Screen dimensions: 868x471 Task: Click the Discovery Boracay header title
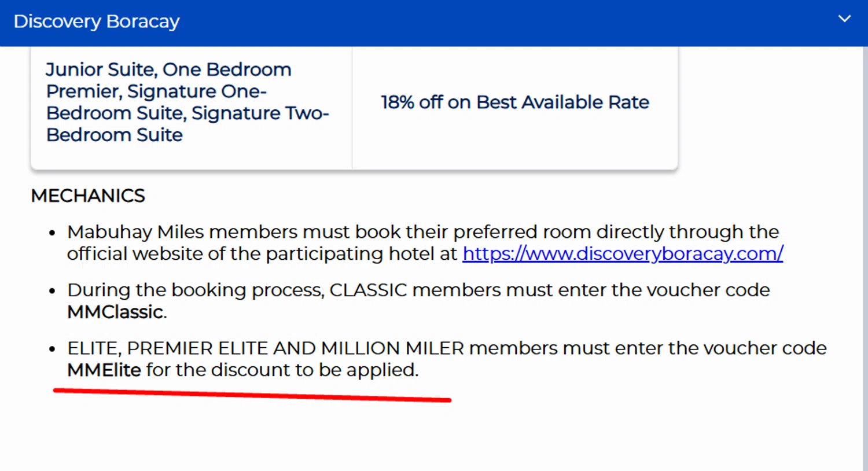tap(97, 21)
